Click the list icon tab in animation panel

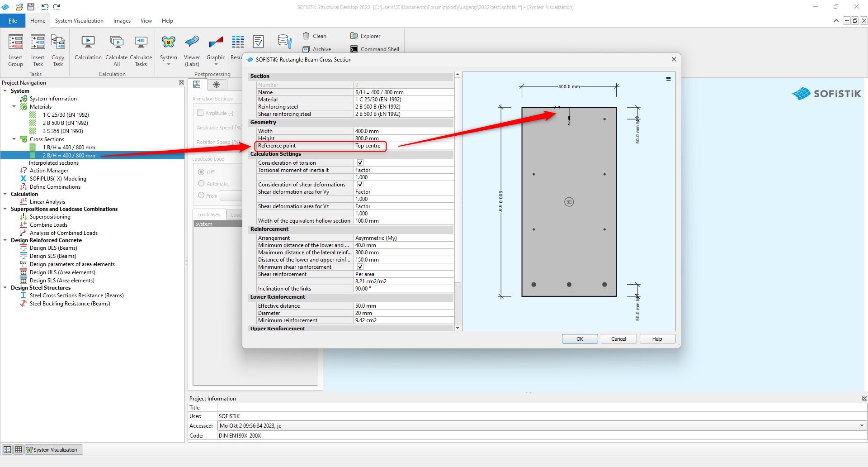197,85
